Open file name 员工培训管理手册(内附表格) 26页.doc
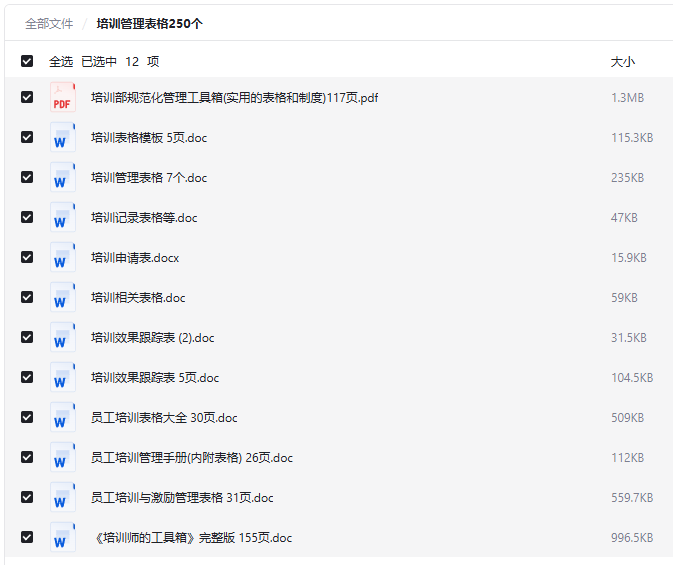Viewport: 673px width, 565px height. [x=192, y=457]
